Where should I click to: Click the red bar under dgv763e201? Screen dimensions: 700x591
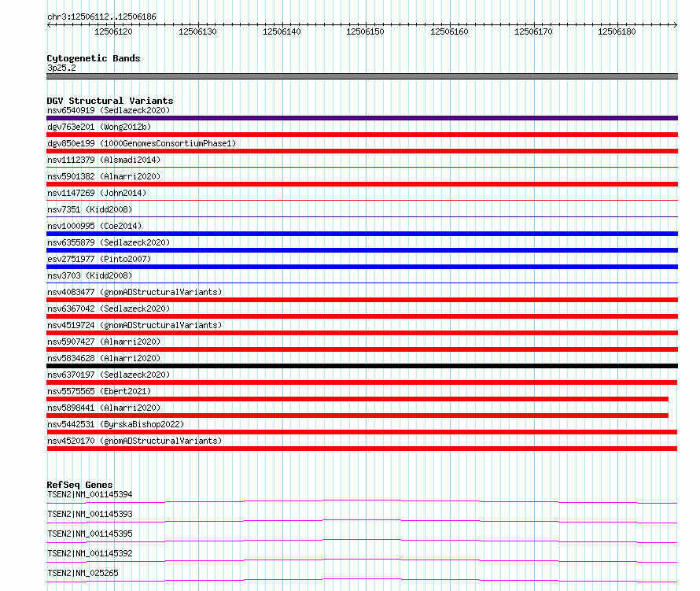[x=362, y=135]
